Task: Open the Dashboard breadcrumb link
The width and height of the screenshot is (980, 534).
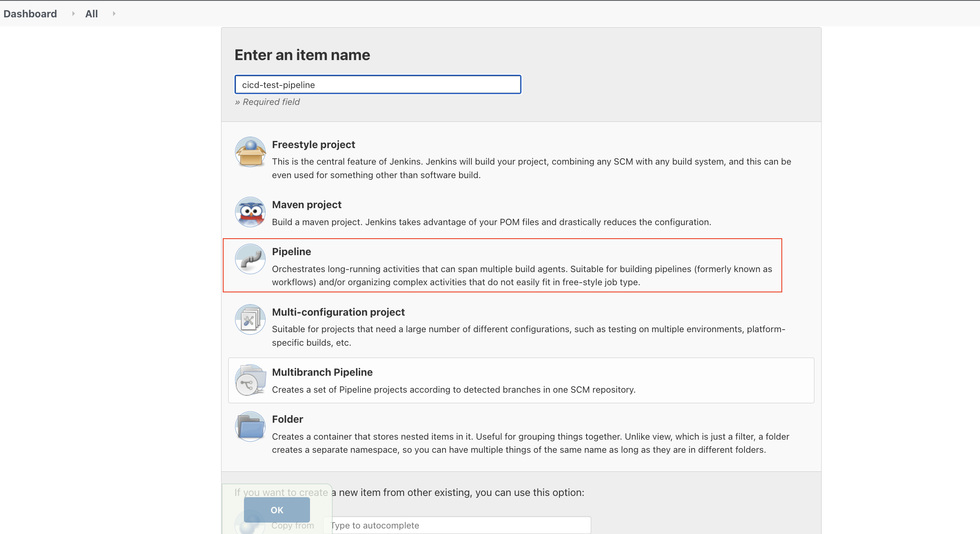Action: (x=30, y=14)
